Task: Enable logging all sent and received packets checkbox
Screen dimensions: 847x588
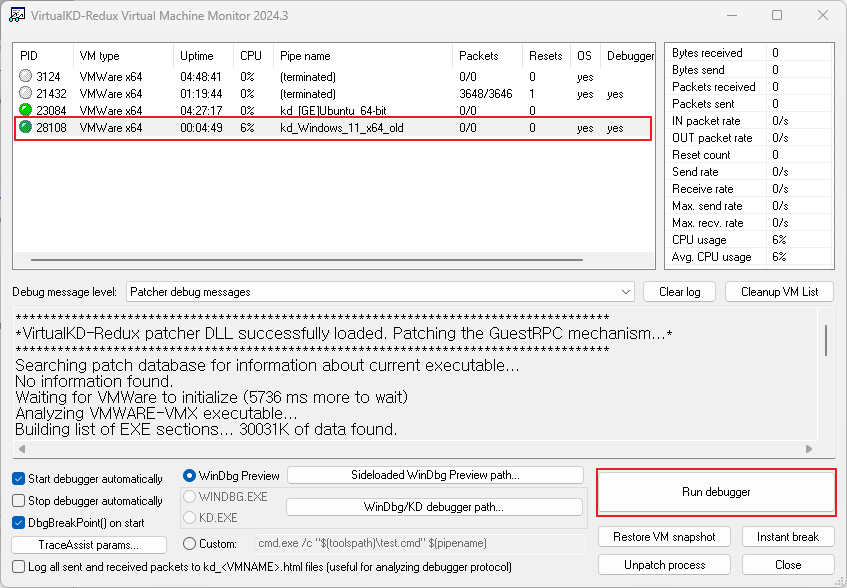Action: pos(18,567)
